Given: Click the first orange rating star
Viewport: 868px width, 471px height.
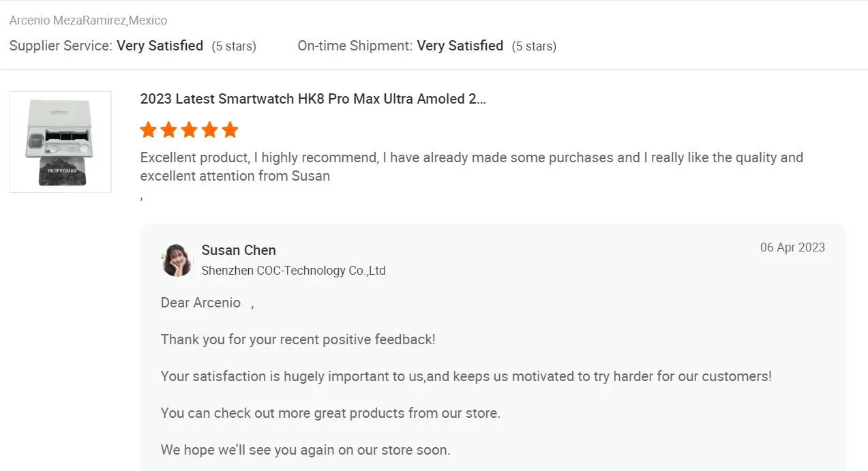Looking at the screenshot, I should [x=148, y=130].
